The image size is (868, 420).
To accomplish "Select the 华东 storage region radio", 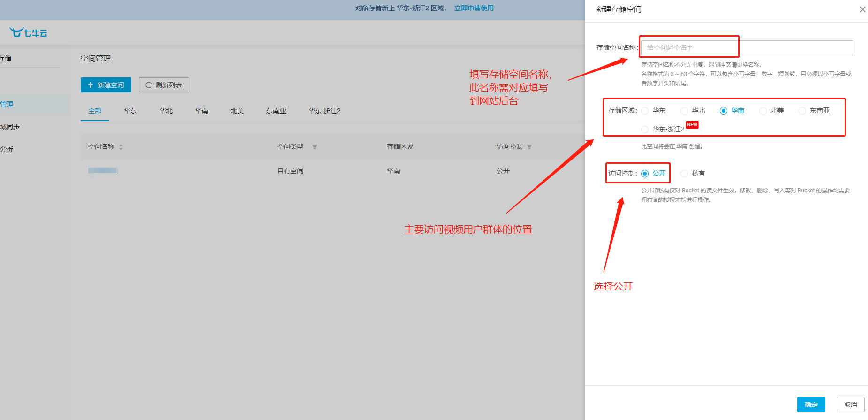I will pos(645,111).
